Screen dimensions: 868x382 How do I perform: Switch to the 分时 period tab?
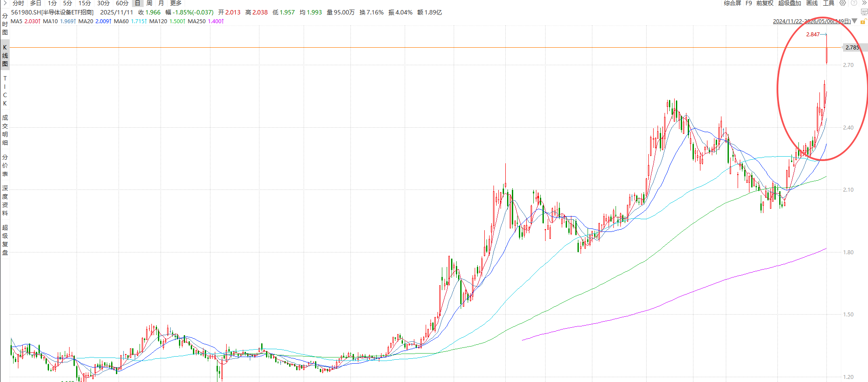point(18,3)
